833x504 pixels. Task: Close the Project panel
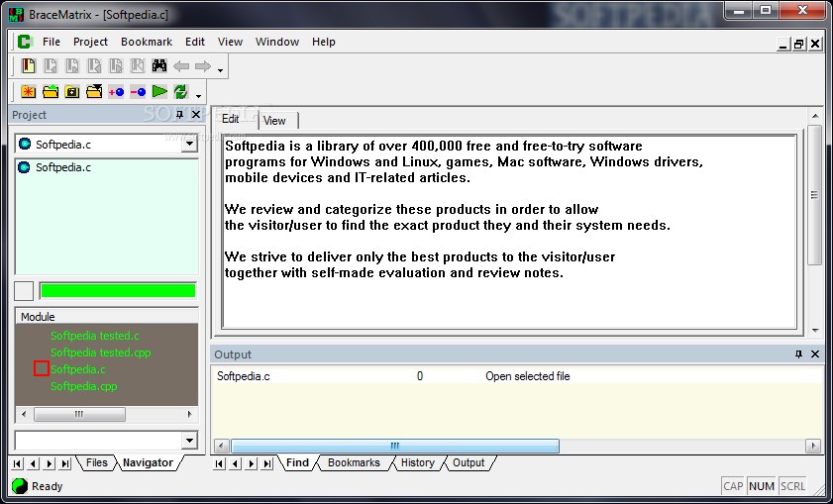click(x=196, y=114)
